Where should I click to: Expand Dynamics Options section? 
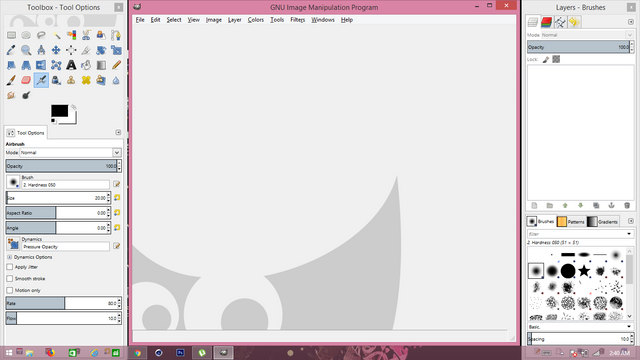click(x=9, y=257)
